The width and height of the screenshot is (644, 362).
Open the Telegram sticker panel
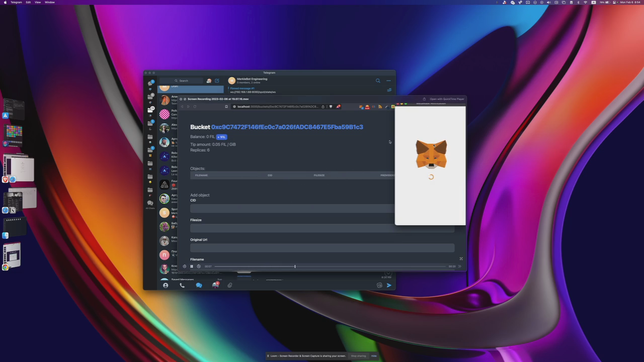[x=379, y=285]
